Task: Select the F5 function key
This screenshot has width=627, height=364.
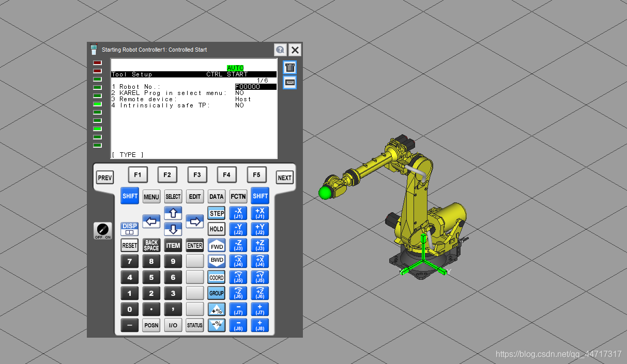Action: click(x=256, y=175)
